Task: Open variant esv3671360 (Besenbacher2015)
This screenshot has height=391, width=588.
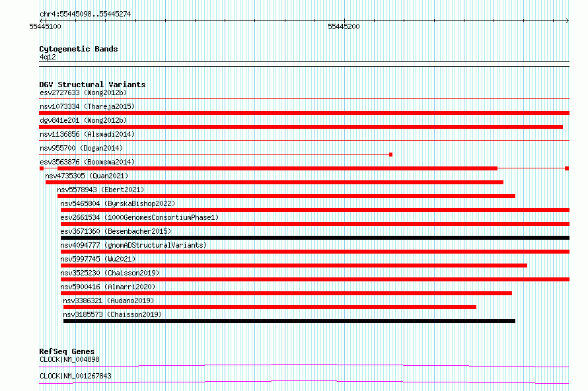Action: [x=116, y=231]
